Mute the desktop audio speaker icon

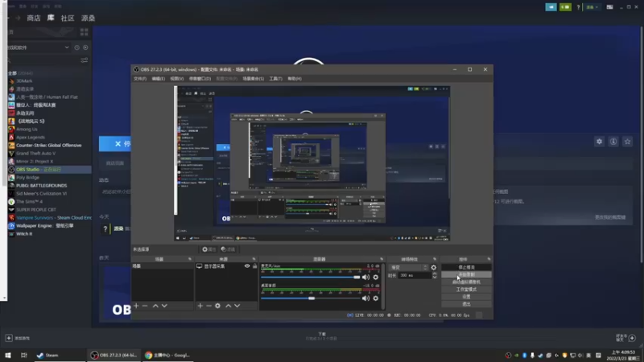coord(365,298)
